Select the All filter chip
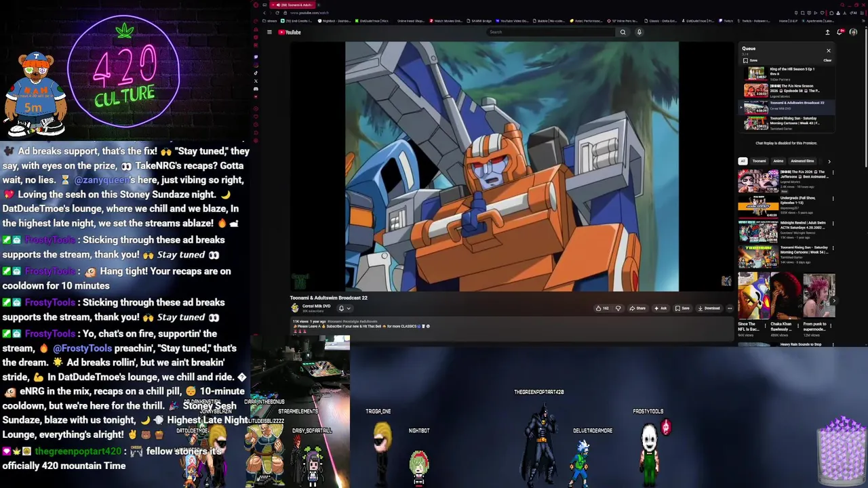 743,161
